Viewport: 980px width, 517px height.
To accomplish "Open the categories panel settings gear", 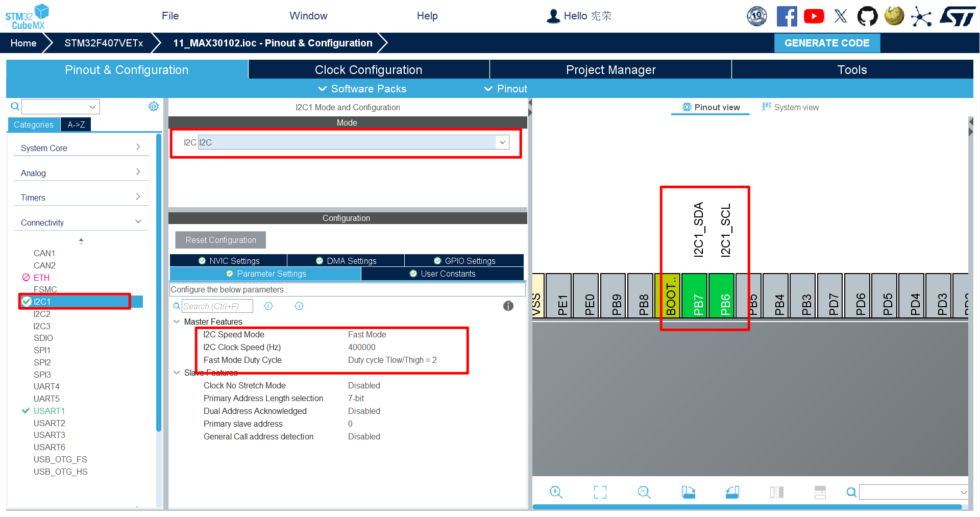I will (154, 106).
